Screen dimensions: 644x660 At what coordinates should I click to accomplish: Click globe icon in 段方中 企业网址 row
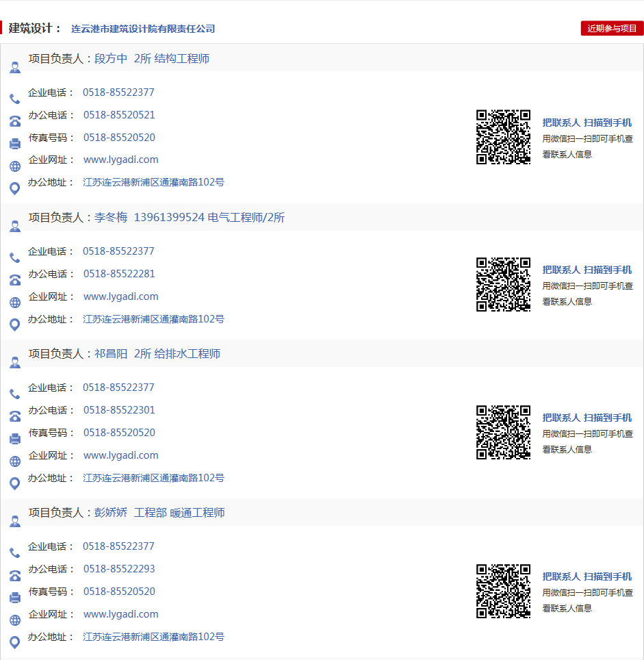15,166
